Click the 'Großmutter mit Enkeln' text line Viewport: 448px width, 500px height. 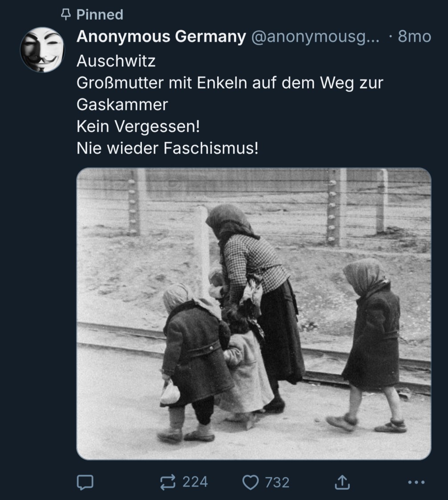coord(230,83)
